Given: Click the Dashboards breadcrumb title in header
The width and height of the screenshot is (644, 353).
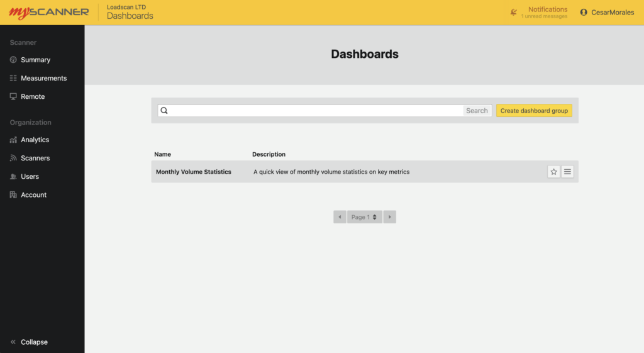Looking at the screenshot, I should (x=130, y=16).
